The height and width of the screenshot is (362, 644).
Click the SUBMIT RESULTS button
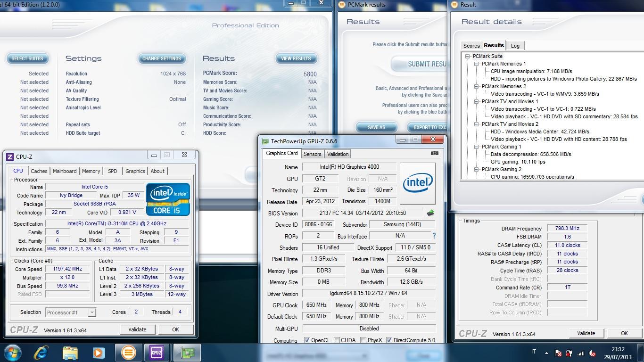point(420,64)
